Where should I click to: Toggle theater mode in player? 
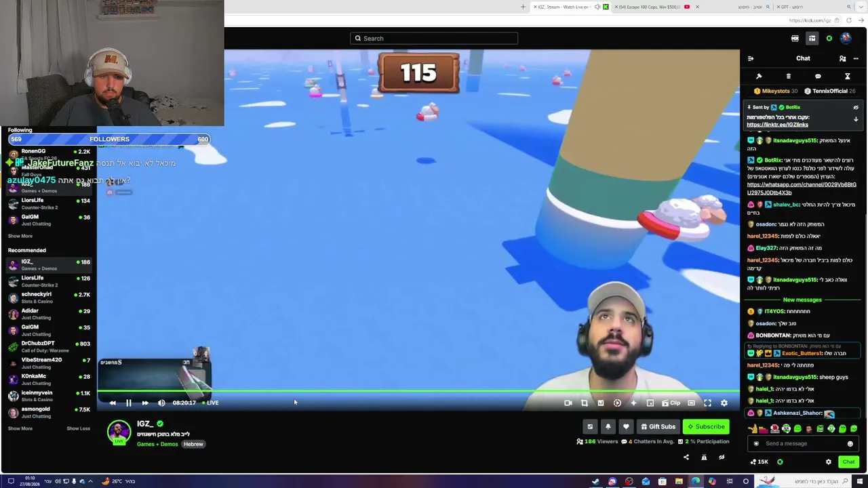coord(691,403)
